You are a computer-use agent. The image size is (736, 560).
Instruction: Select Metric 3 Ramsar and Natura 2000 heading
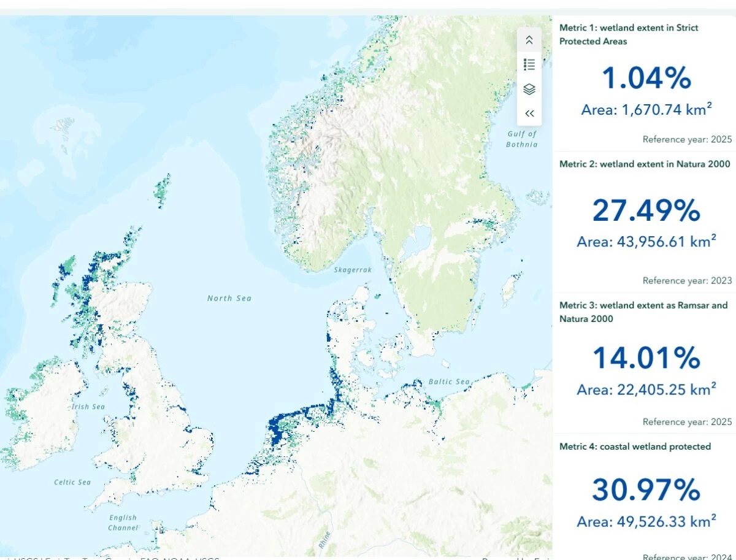pyautogui.click(x=643, y=312)
